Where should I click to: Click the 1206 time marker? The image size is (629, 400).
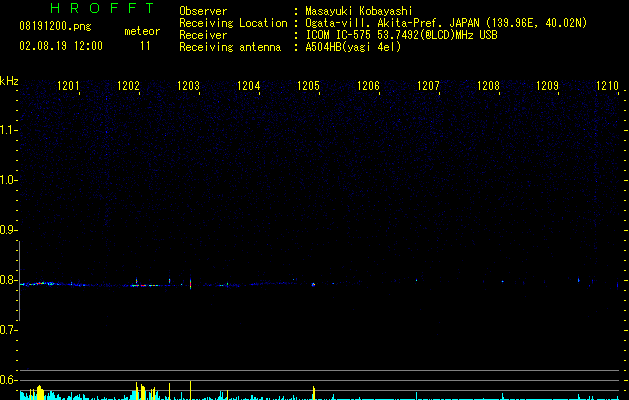(368, 85)
